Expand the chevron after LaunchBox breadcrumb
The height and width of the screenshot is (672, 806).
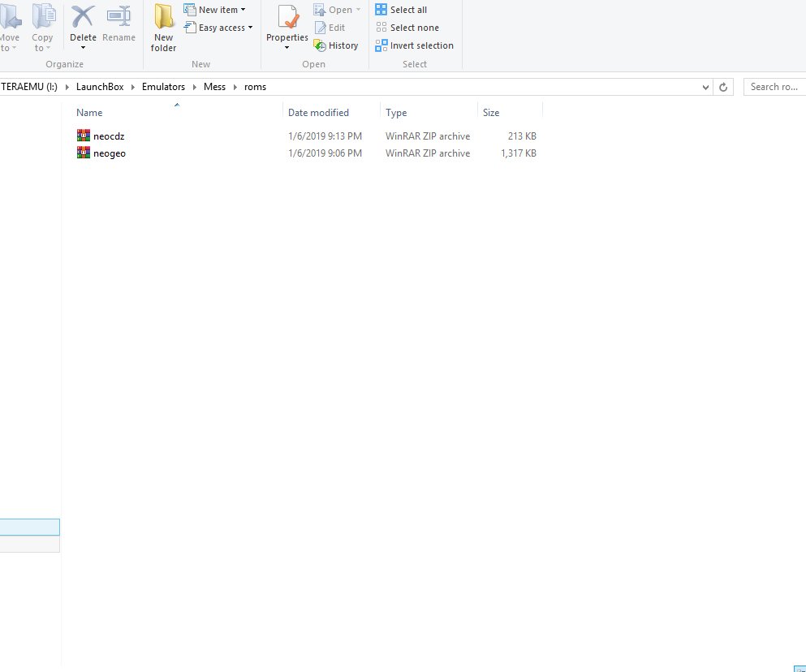[132, 87]
